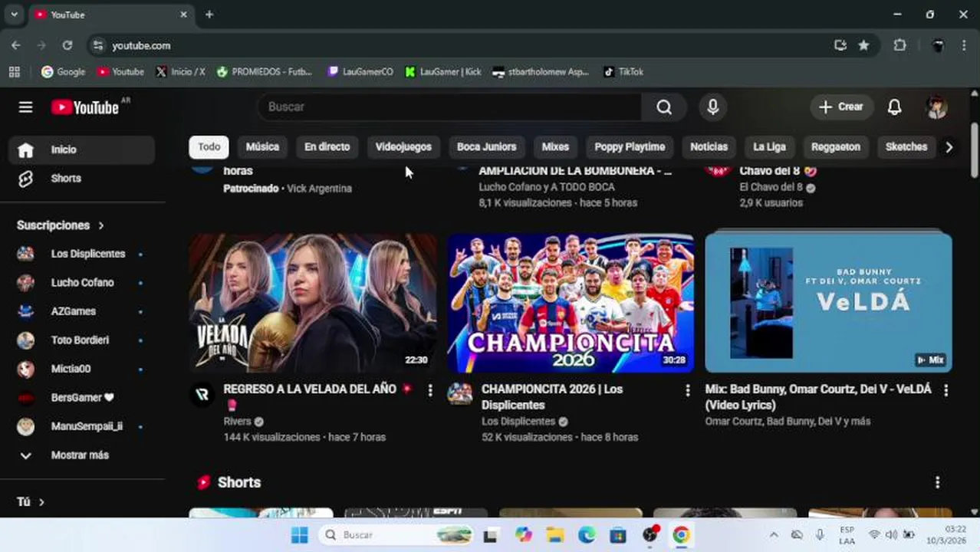
Task: Open Chrome three-dot menu
Action: pos(964,45)
